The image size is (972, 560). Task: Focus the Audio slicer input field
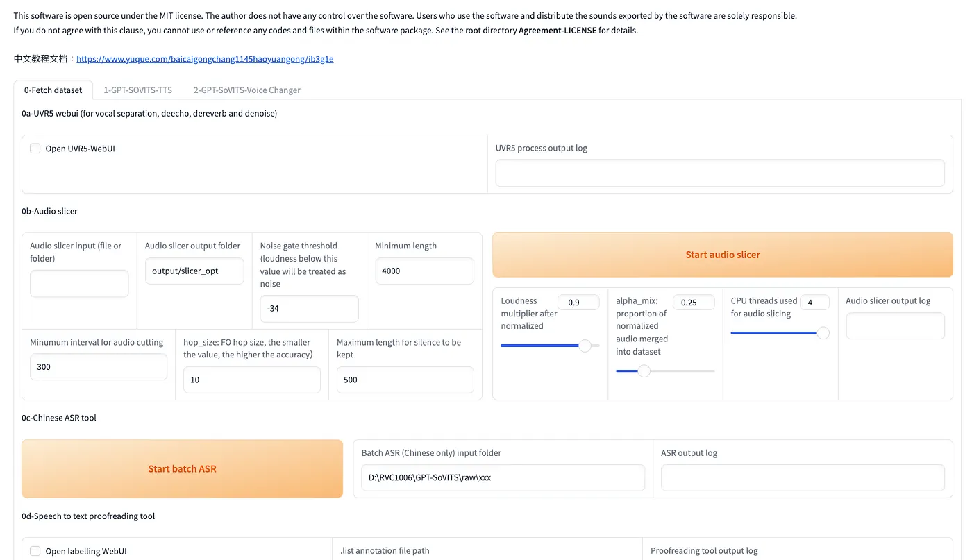79,284
